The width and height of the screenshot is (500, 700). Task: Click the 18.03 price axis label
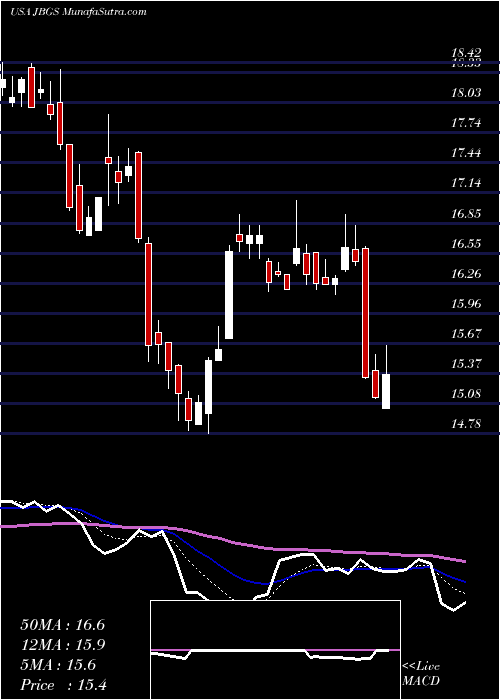point(467,92)
